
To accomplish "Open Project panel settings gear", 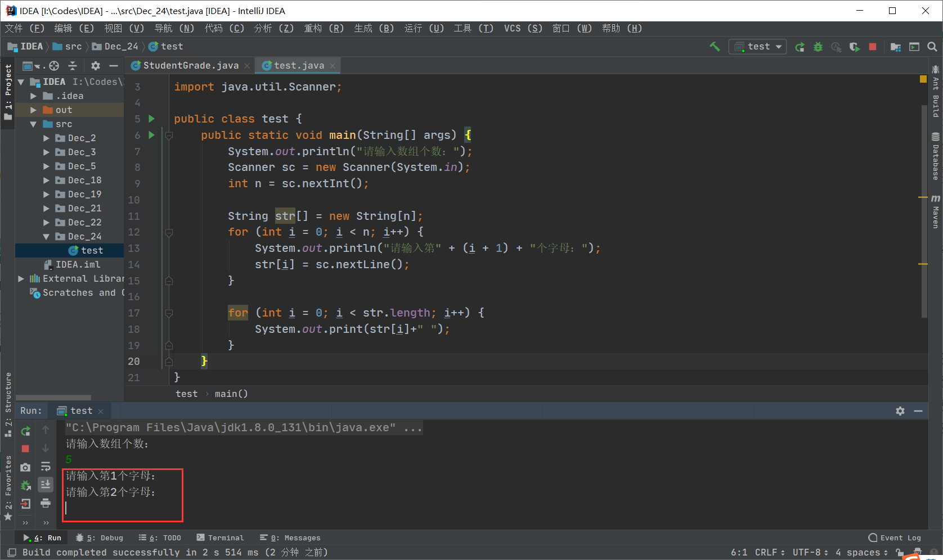I will [x=96, y=66].
